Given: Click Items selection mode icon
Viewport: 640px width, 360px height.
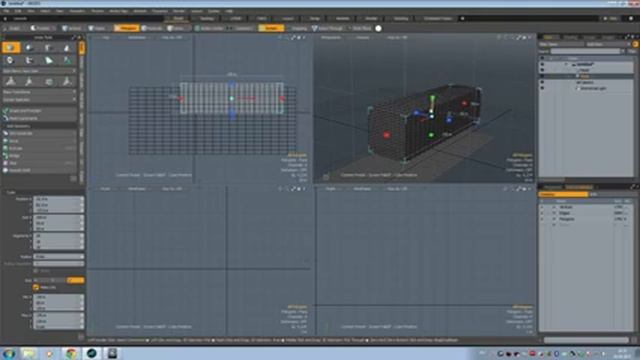Looking at the screenshot, I should (171, 28).
